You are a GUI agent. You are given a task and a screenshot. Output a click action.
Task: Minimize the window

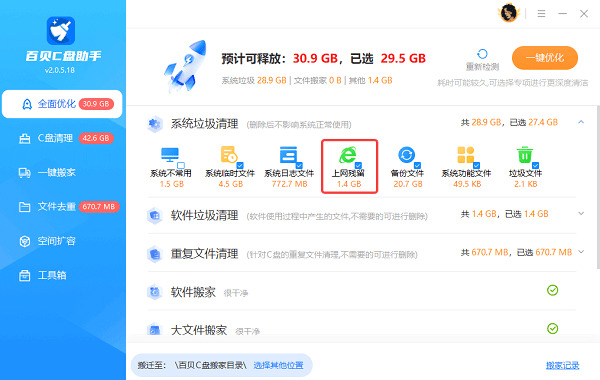tap(562, 14)
